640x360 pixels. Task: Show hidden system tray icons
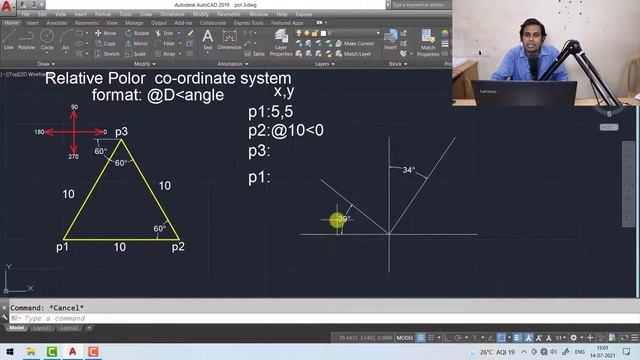524,352
